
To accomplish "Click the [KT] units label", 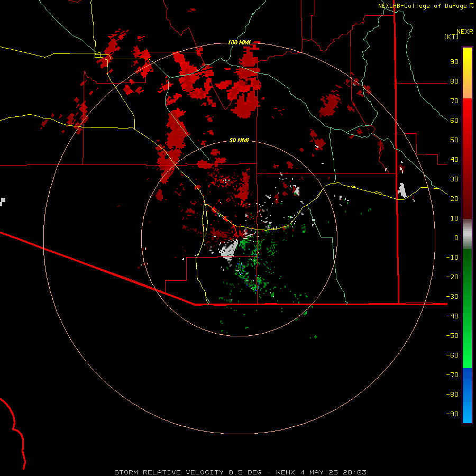I will 451,36.
